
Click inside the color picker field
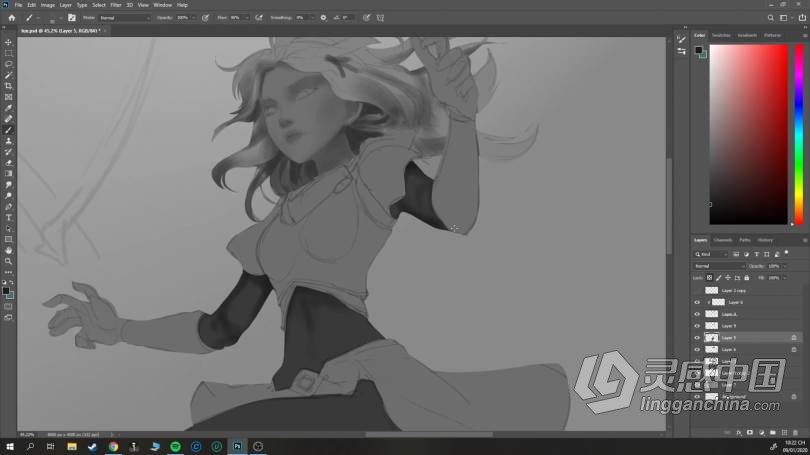[749, 134]
